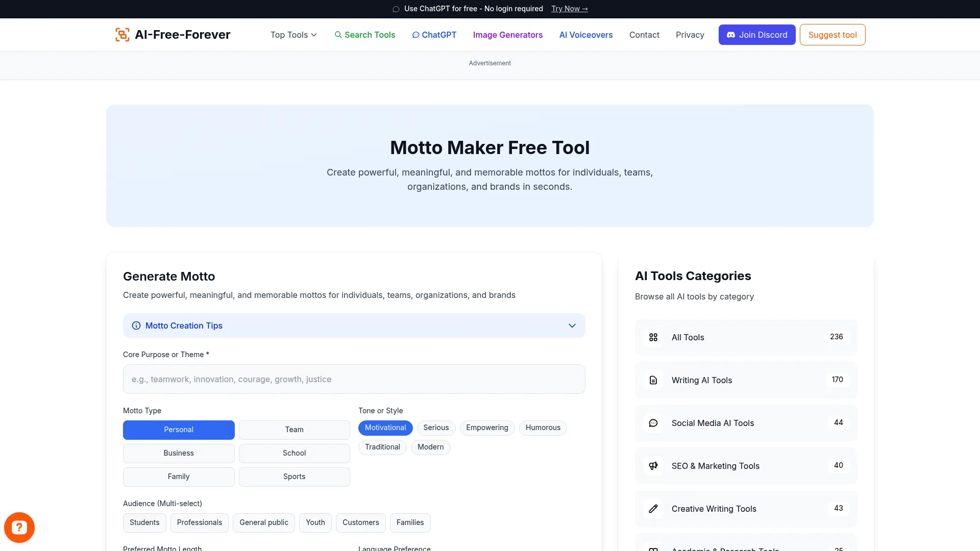The height and width of the screenshot is (551, 980).
Task: Click the document icon for Writing AI Tools
Action: (x=653, y=380)
